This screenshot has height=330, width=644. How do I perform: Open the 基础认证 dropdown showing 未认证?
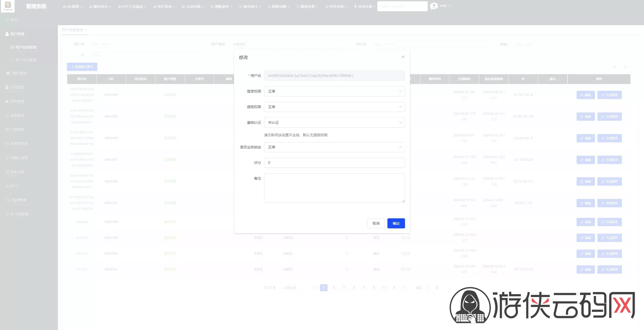pyautogui.click(x=334, y=122)
